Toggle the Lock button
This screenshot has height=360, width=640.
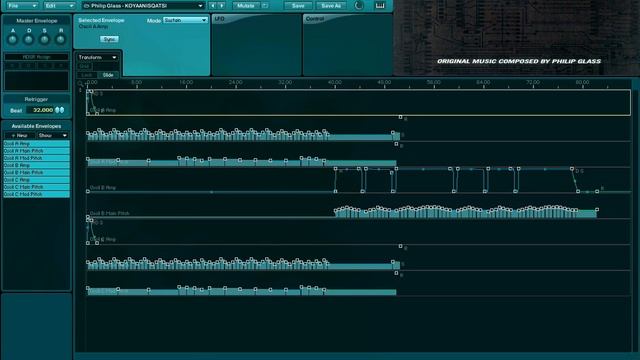point(87,75)
